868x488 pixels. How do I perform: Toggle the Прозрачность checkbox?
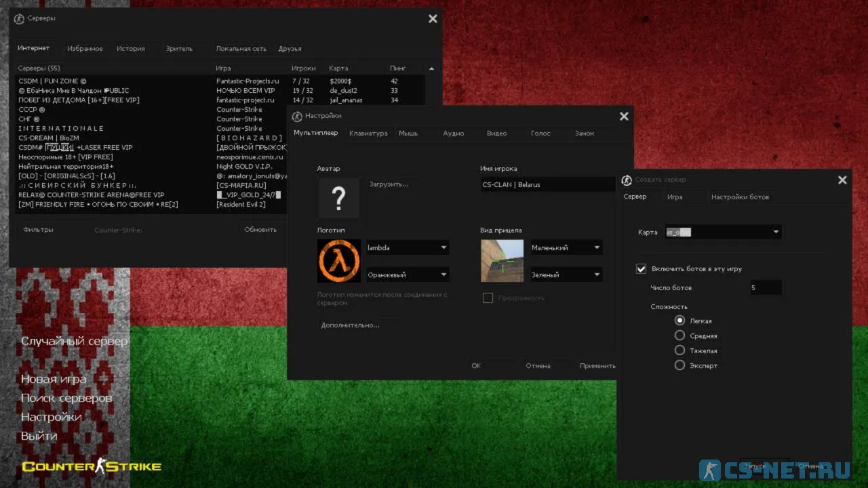click(x=488, y=298)
